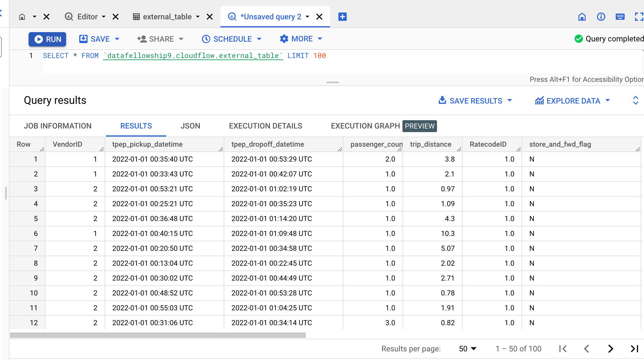Open the EXECUTION DETAILS tab
This screenshot has width=644, height=360.
click(265, 126)
